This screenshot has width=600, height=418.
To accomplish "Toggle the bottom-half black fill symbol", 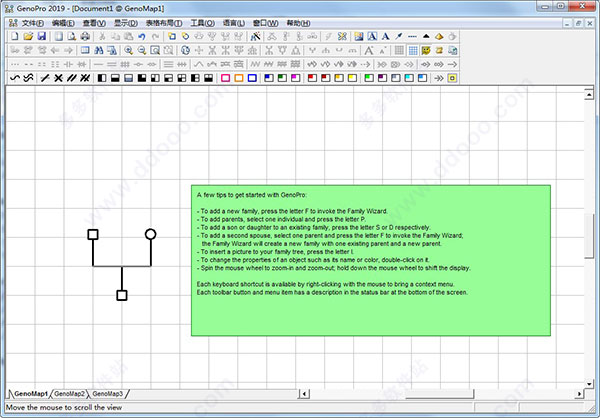I will 115,78.
